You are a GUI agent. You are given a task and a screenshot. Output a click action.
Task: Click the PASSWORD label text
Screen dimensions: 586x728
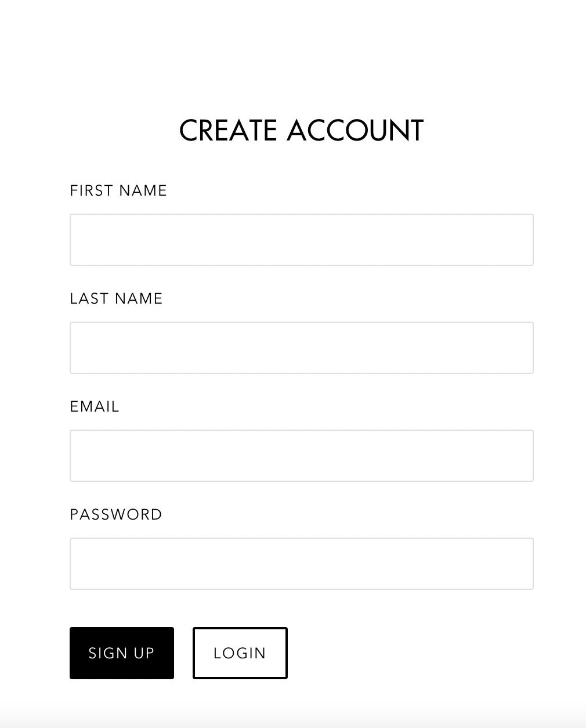click(x=116, y=514)
